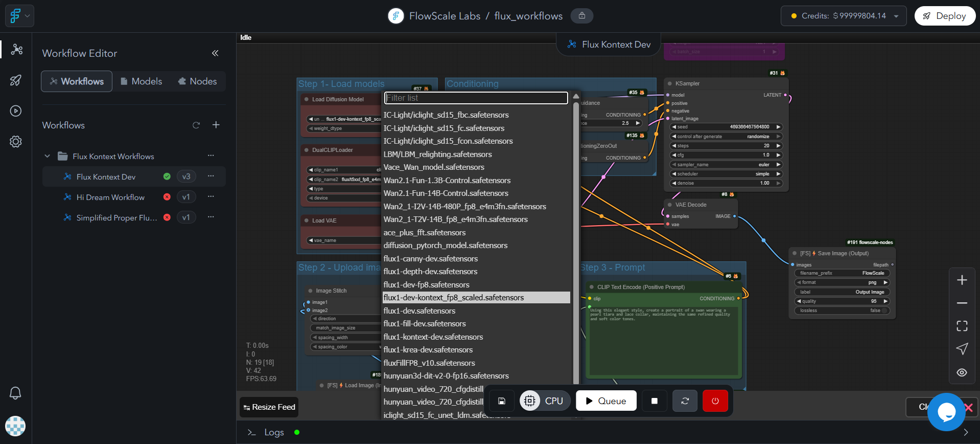
Task: Toggle the Load VAE collapse dot
Action: click(x=307, y=220)
